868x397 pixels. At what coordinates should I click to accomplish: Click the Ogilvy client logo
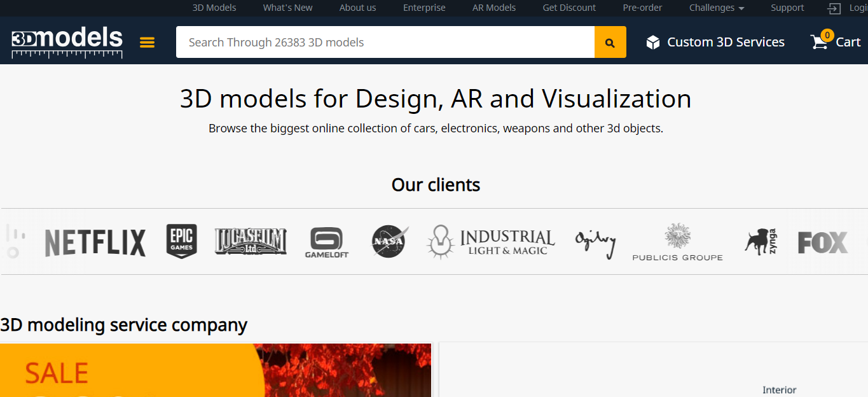(x=596, y=244)
